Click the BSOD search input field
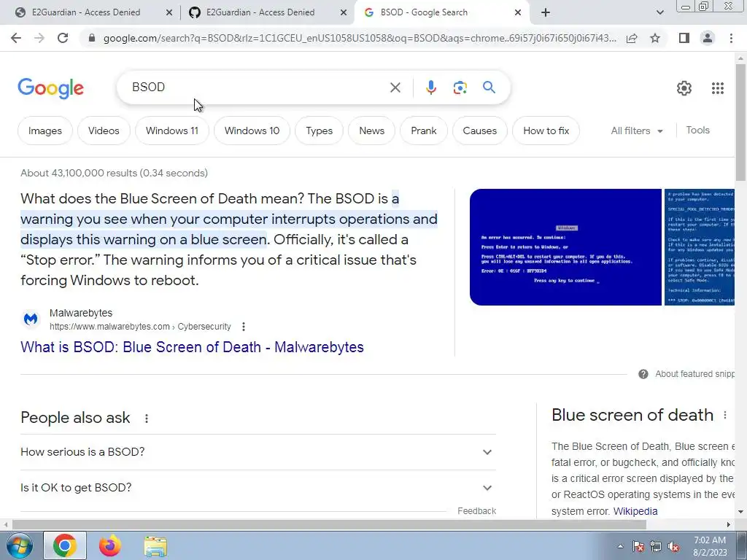This screenshot has width=747, height=560. pos(258,87)
